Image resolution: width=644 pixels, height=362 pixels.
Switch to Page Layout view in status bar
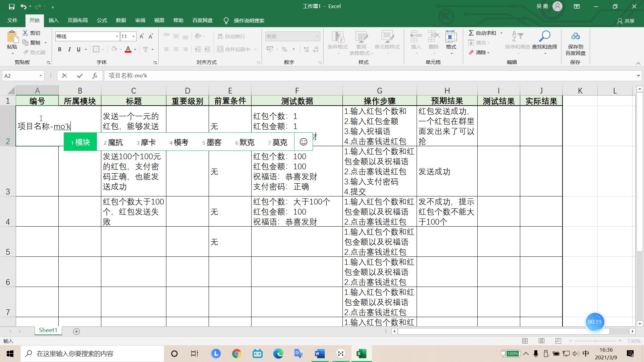tap(541, 341)
